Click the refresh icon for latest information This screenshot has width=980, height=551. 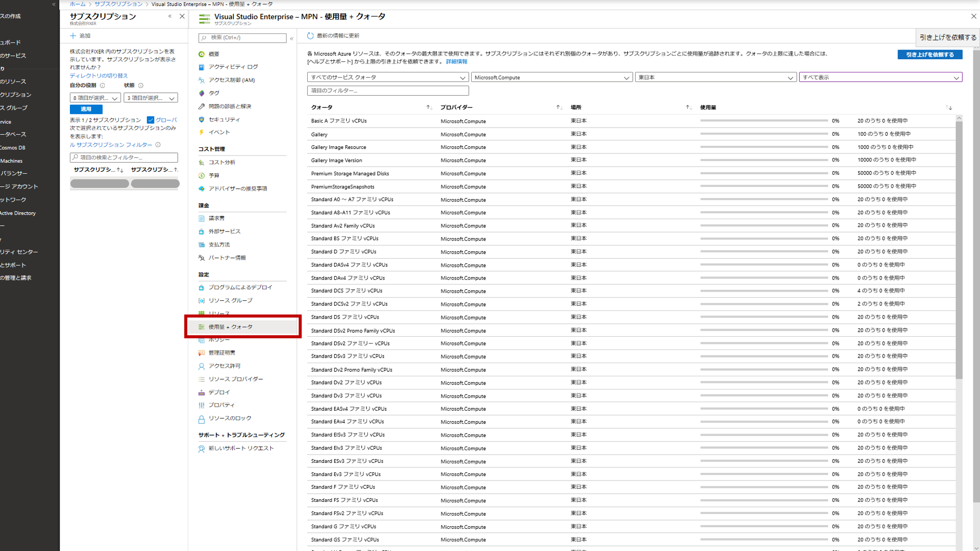coord(310,36)
